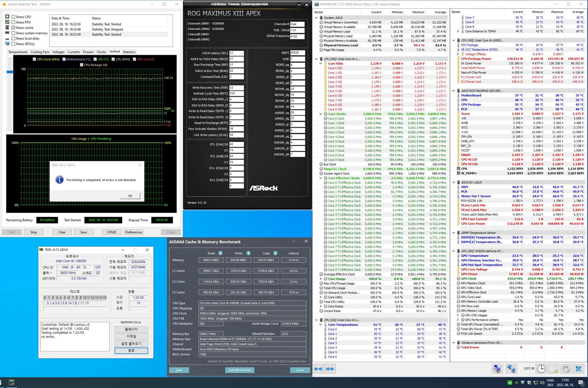This screenshot has height=388, width=588.
Task: Click info icon beside Read column
Action: 220,253
